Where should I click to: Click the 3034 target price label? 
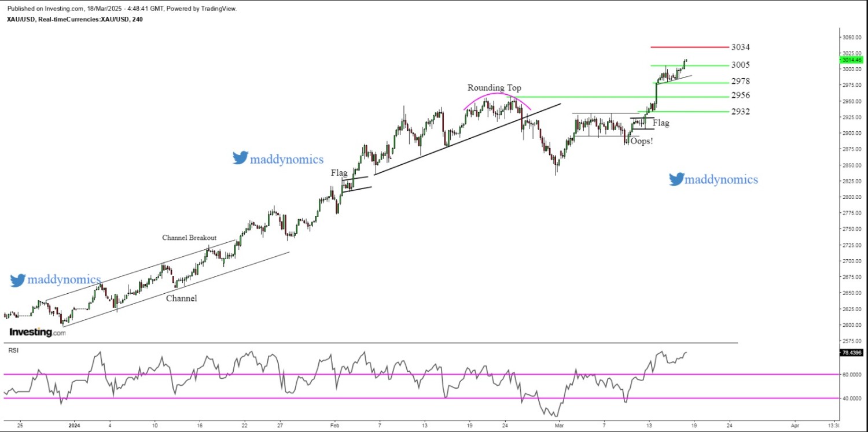[741, 47]
